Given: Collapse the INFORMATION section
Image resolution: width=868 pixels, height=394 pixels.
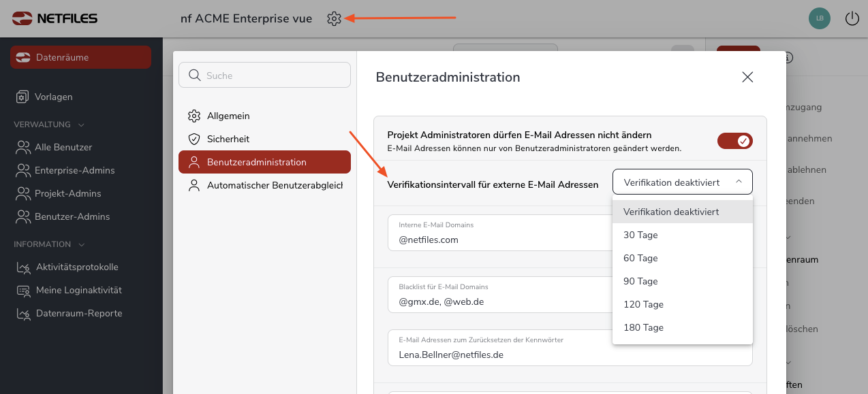Looking at the screenshot, I should [x=81, y=244].
